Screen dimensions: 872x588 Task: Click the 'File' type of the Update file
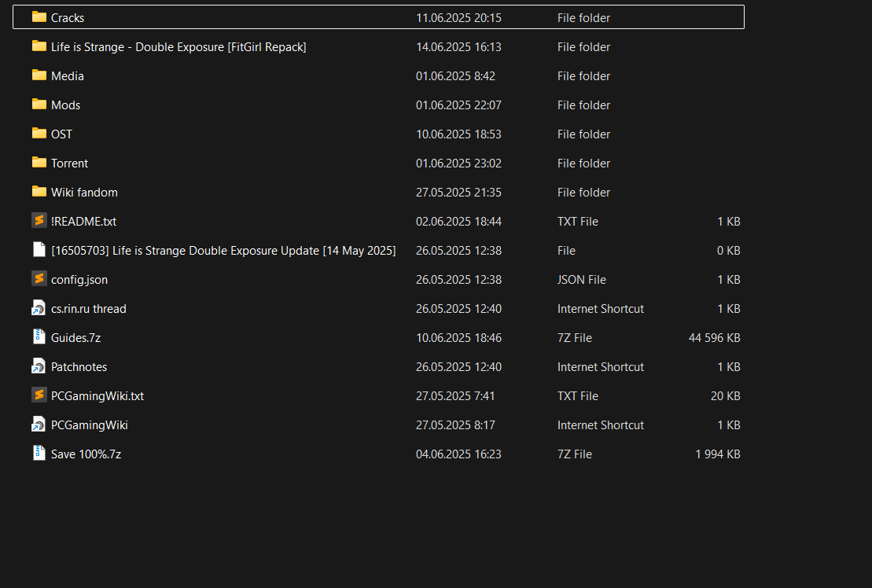pyautogui.click(x=566, y=251)
